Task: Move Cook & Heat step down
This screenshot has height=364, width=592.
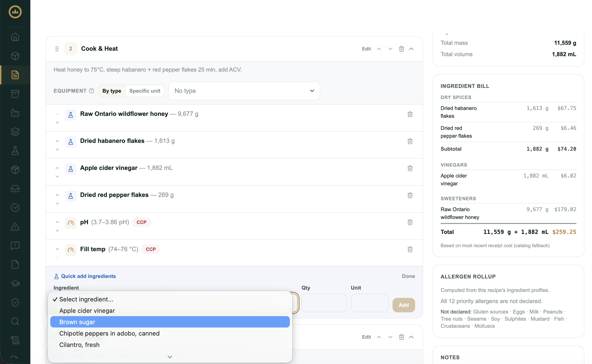Action: [390, 49]
